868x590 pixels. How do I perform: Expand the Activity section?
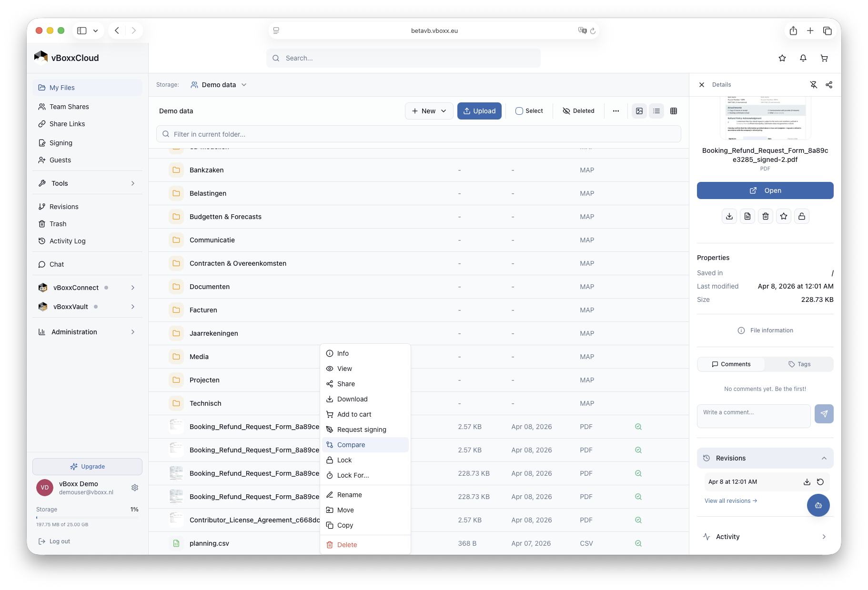(x=765, y=537)
